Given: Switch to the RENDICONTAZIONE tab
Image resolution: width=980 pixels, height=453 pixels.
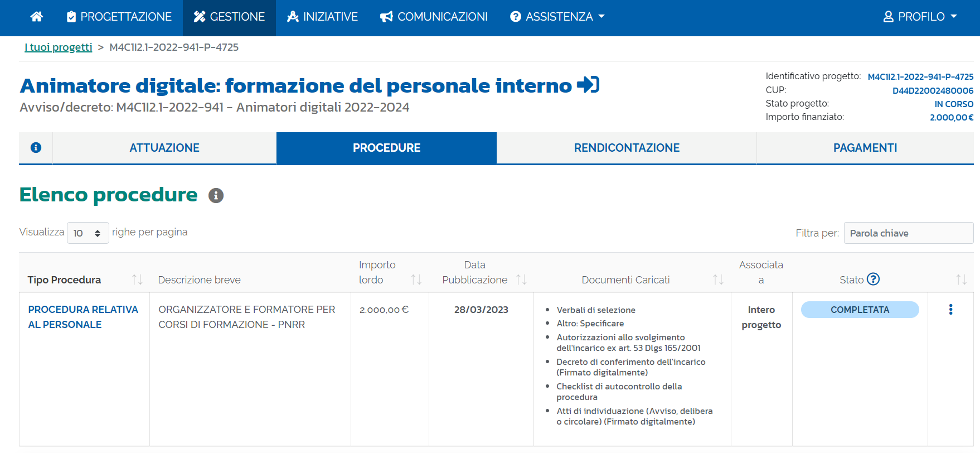Looking at the screenshot, I should [x=627, y=148].
